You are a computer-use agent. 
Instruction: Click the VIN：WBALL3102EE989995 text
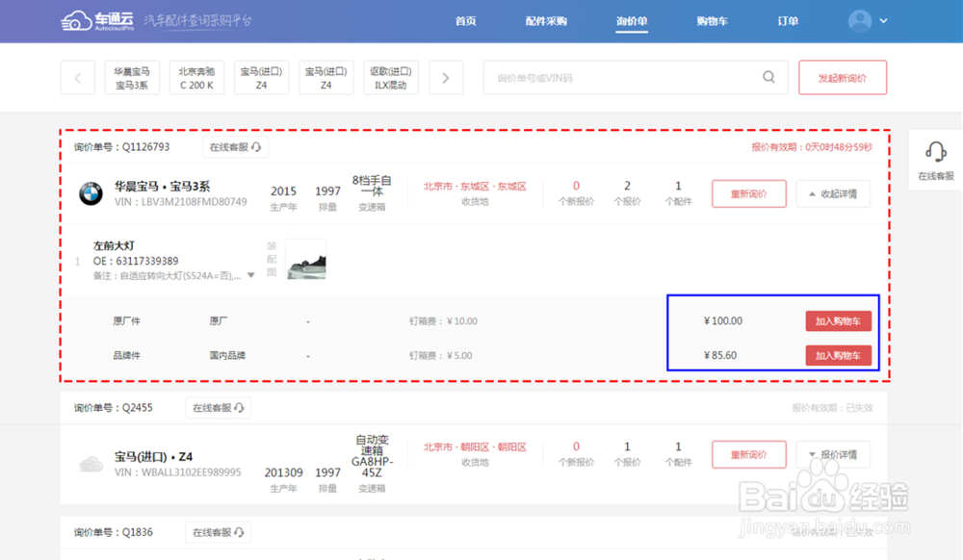(177, 472)
